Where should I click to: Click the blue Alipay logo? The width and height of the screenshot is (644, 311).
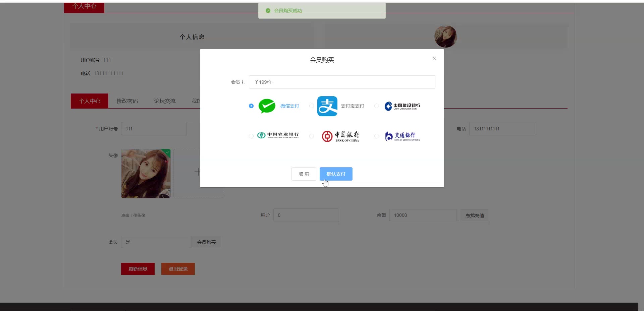[x=327, y=106]
